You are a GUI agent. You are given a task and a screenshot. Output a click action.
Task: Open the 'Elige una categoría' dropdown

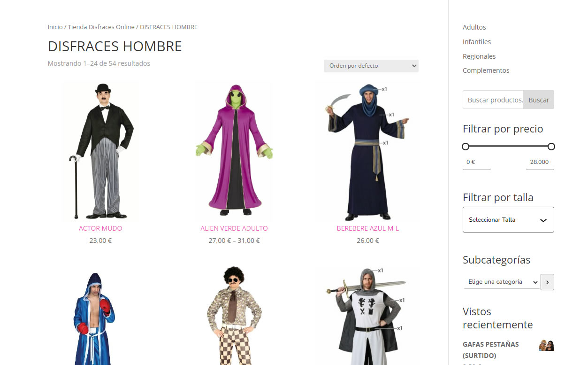tap(501, 282)
